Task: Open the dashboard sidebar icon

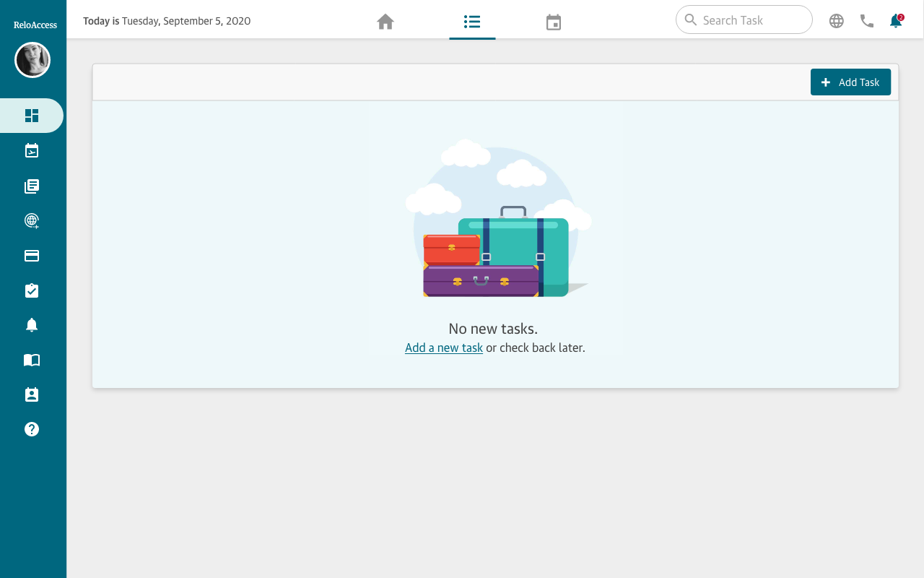Action: point(32,116)
